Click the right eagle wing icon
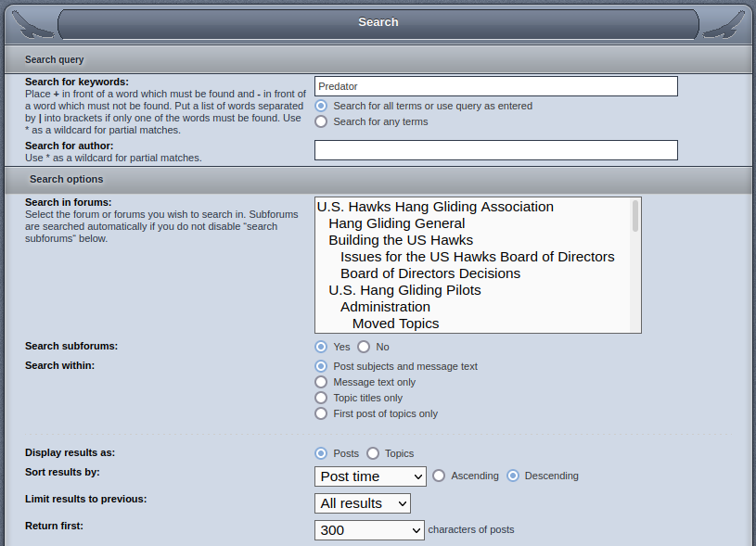Image resolution: width=756 pixels, height=546 pixels. point(724,24)
